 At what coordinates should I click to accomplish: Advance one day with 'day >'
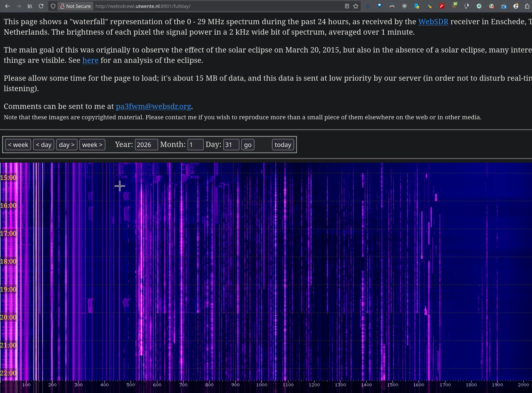point(66,145)
